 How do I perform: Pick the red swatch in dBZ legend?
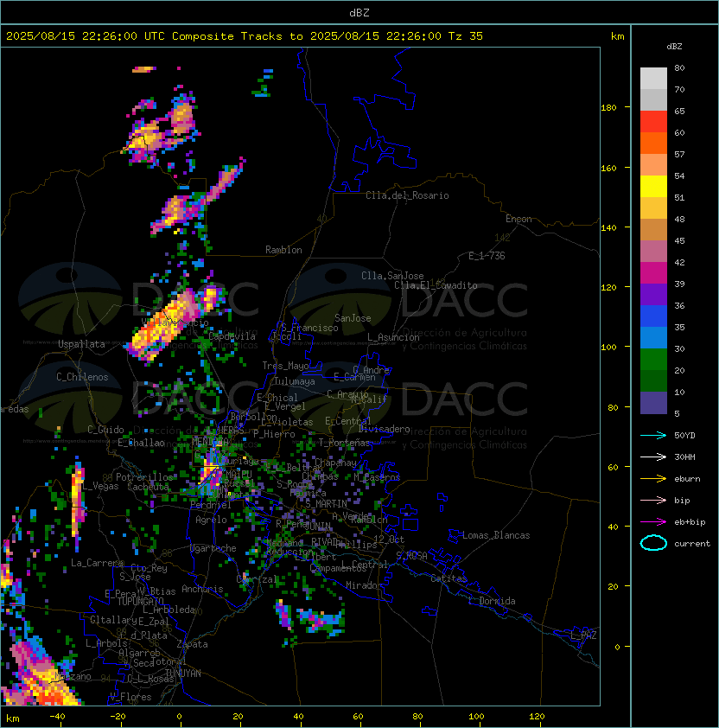pyautogui.click(x=653, y=122)
